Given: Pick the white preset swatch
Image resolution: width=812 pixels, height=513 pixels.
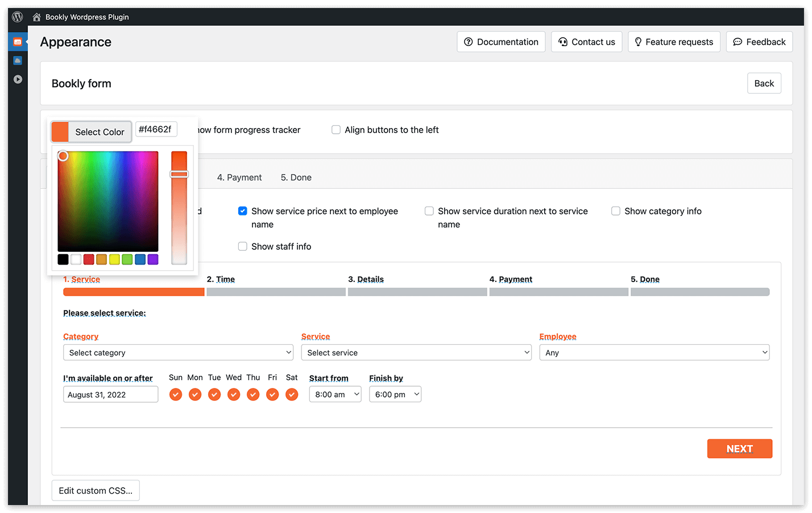Looking at the screenshot, I should click(x=76, y=259).
